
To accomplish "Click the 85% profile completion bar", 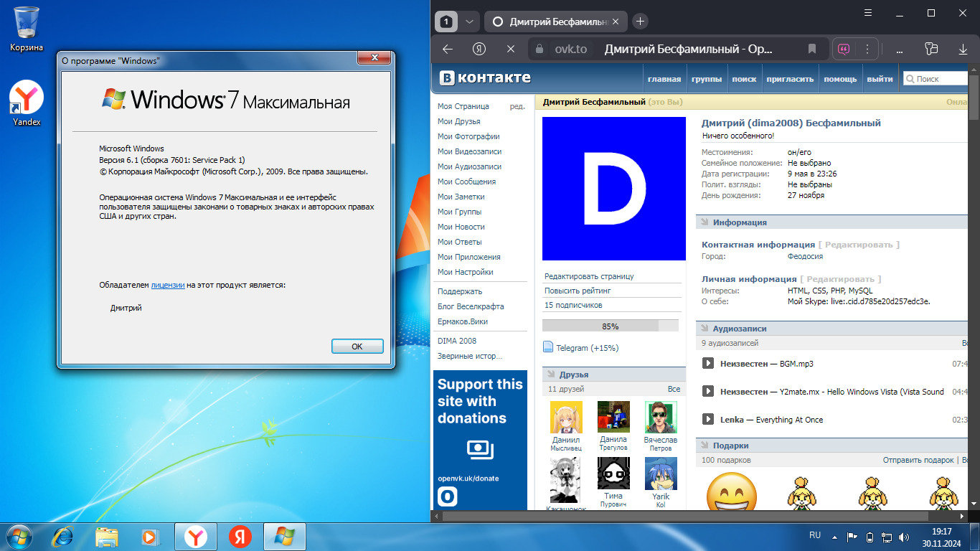I will coord(610,326).
